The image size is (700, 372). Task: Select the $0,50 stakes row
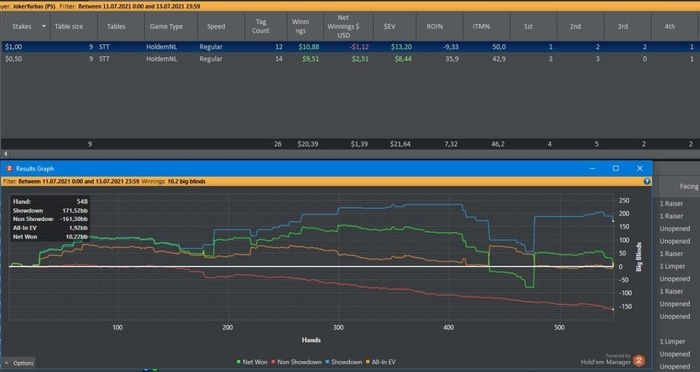click(x=350, y=59)
